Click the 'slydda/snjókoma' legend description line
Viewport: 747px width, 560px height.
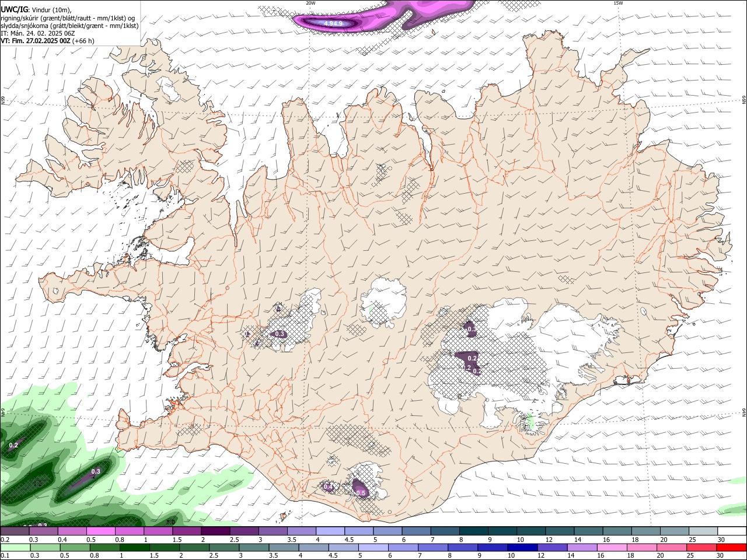click(69, 26)
